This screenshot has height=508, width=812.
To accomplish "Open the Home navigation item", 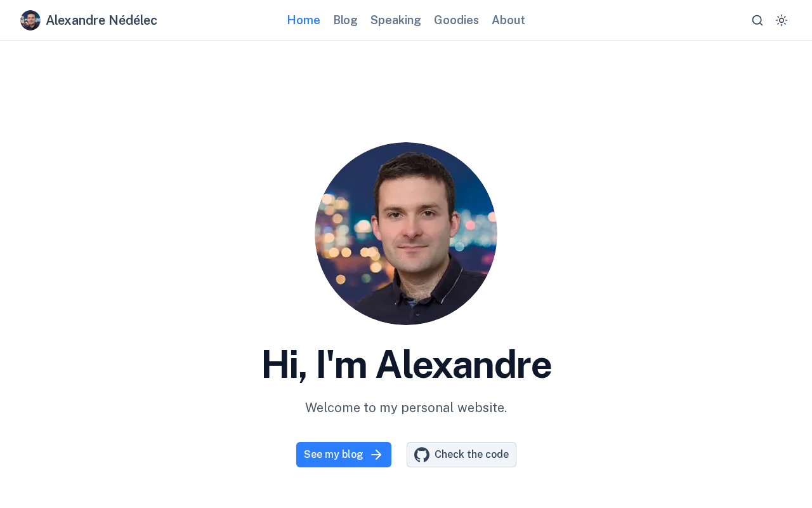I will [304, 20].
